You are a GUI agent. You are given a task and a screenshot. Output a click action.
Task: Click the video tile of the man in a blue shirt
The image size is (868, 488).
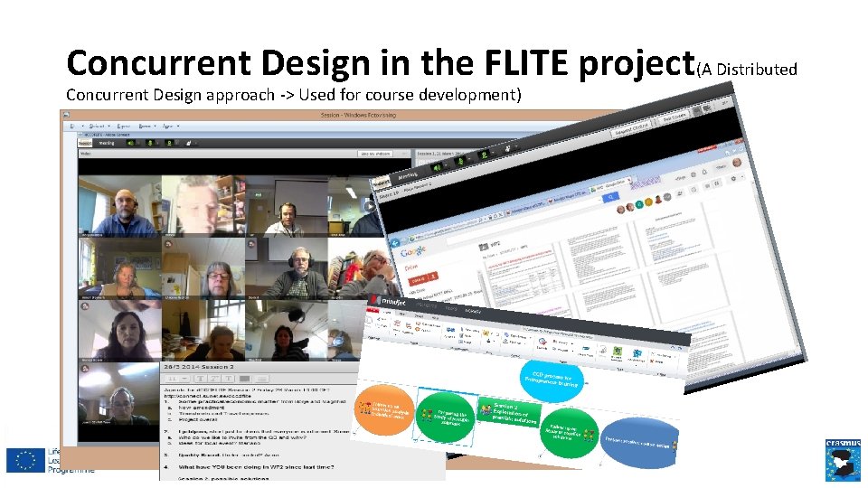pos(119,207)
